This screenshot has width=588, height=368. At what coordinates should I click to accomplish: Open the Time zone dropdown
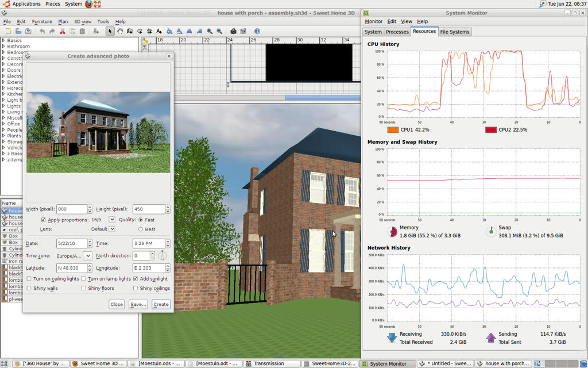(x=87, y=256)
